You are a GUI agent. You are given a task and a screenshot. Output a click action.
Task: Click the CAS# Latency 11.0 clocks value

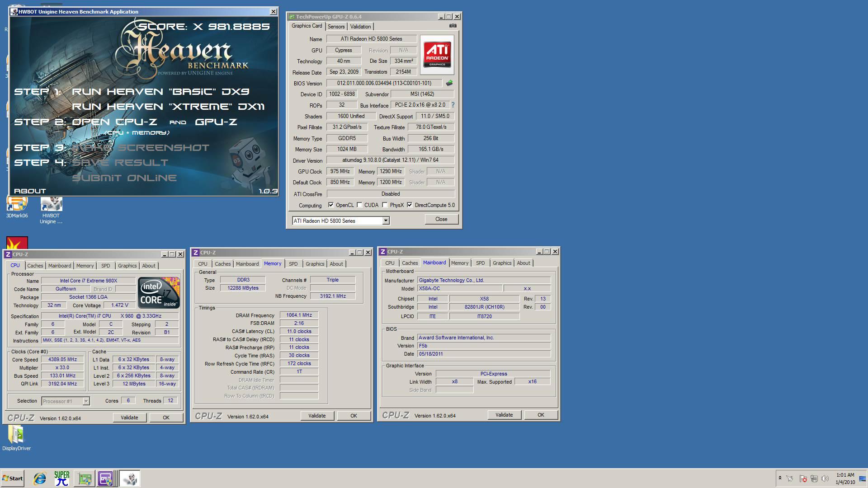click(x=299, y=331)
